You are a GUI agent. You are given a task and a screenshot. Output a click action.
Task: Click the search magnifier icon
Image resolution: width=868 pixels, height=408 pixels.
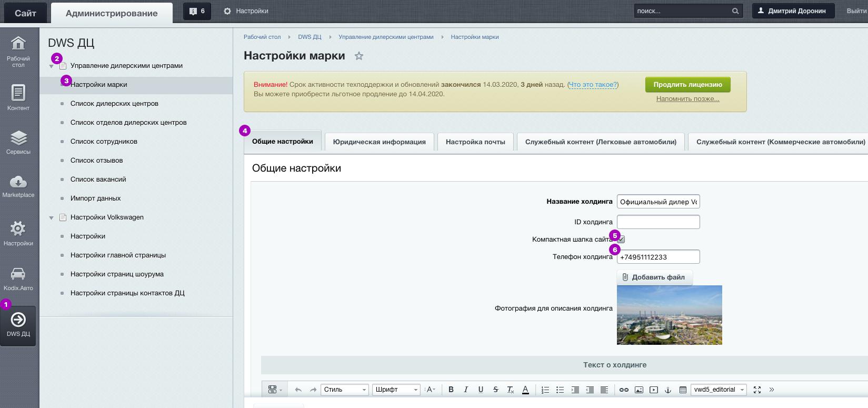point(735,11)
